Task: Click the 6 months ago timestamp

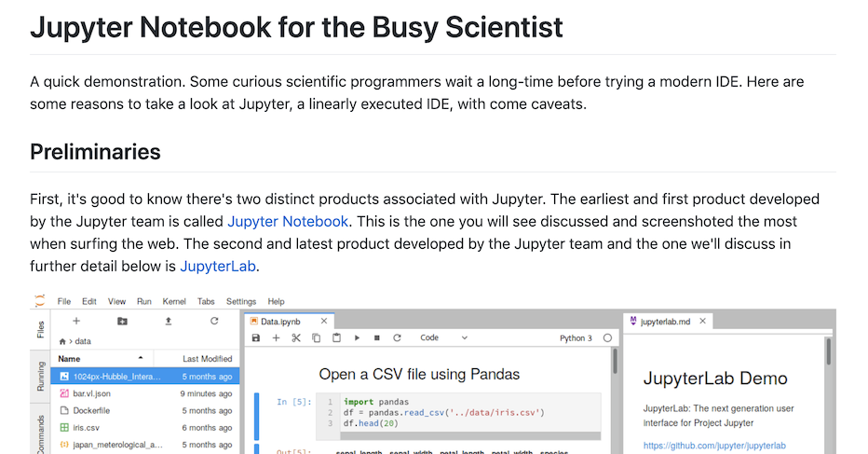Action: (207, 428)
